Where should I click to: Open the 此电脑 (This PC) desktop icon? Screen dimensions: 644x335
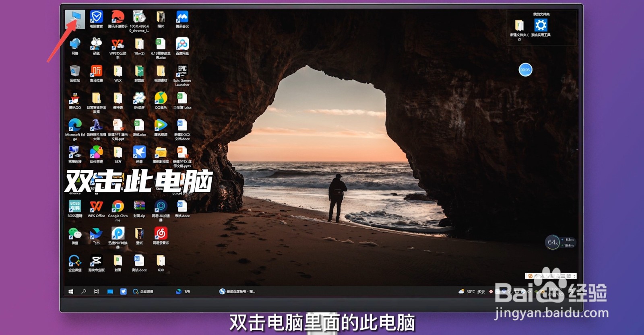75,19
